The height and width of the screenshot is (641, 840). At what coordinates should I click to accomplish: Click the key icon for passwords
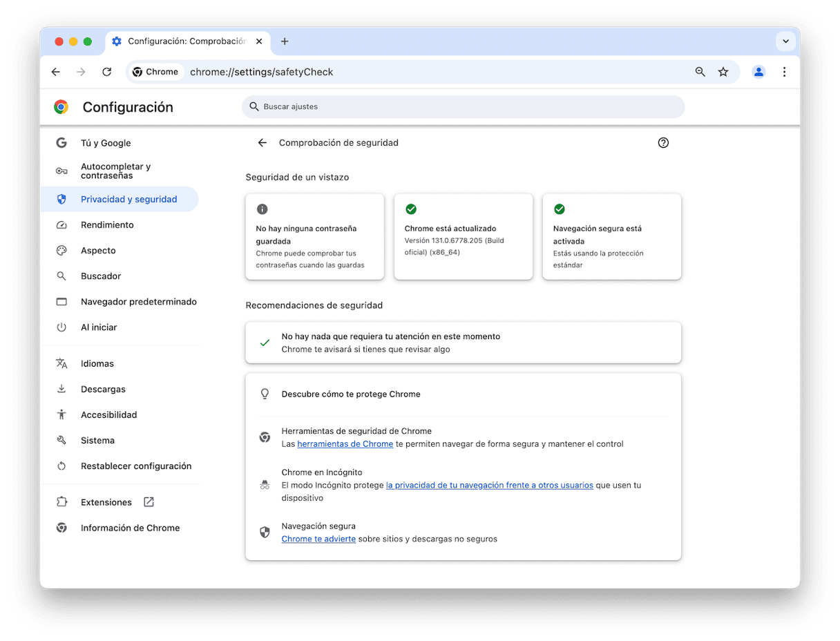(61, 171)
